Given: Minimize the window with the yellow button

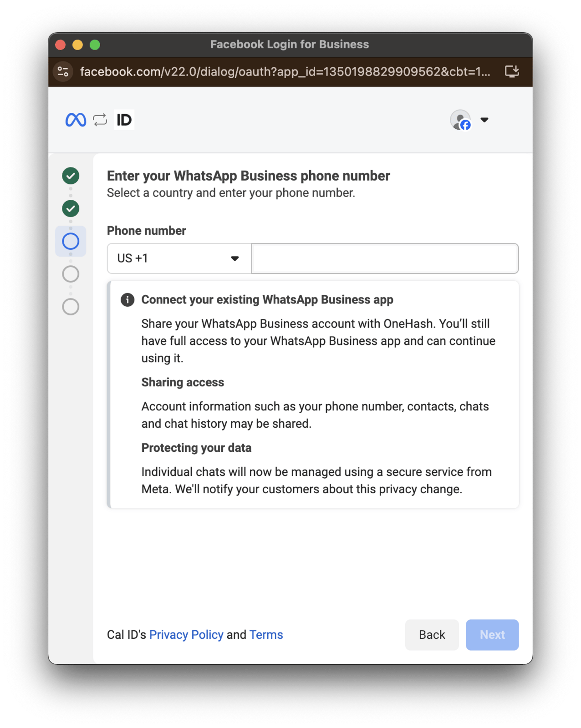Looking at the screenshot, I should pyautogui.click(x=78, y=45).
